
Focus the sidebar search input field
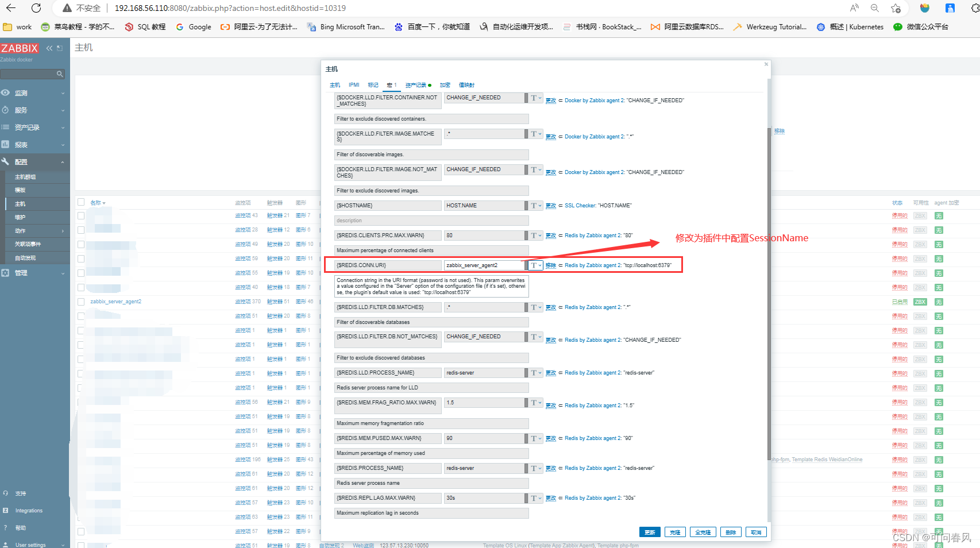click(29, 74)
